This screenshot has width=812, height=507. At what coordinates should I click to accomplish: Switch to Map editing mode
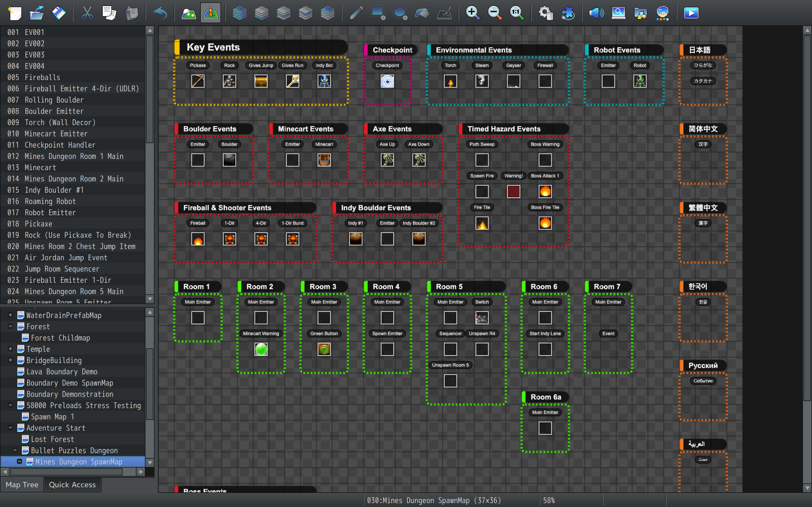pyautogui.click(x=189, y=13)
